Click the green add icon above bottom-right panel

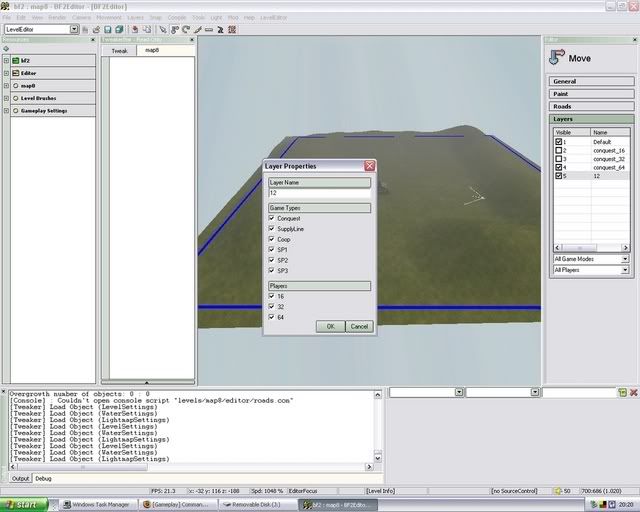point(622,393)
